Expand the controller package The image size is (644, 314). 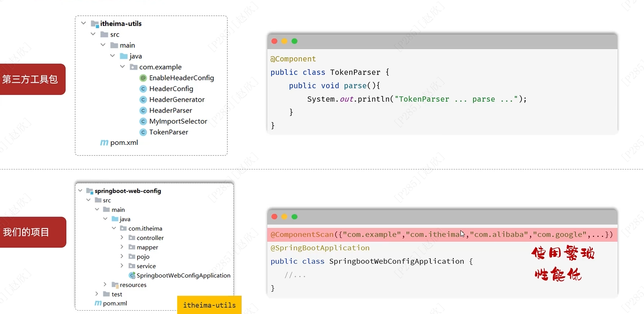122,237
